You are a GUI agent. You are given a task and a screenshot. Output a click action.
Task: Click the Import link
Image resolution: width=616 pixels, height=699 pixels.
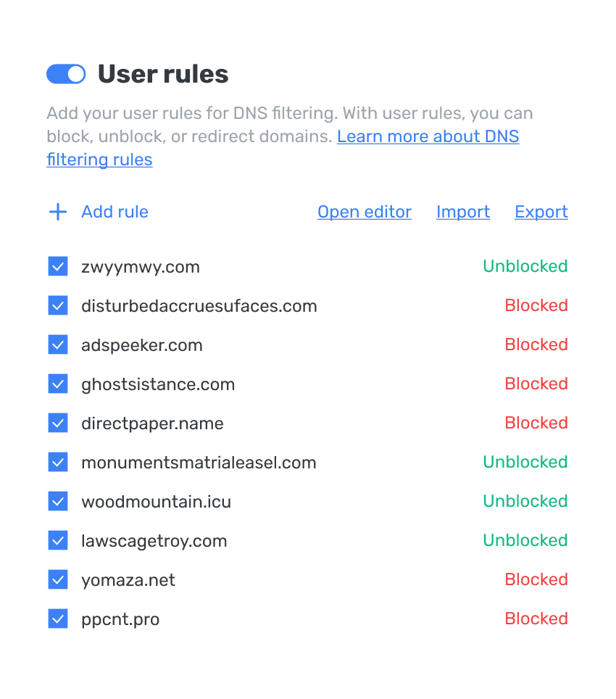tap(463, 212)
